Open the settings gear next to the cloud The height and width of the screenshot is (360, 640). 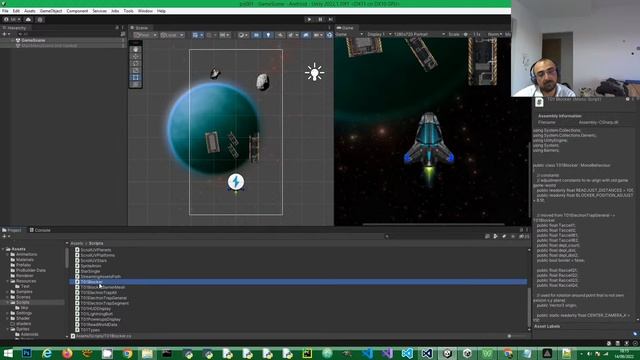click(40, 19)
